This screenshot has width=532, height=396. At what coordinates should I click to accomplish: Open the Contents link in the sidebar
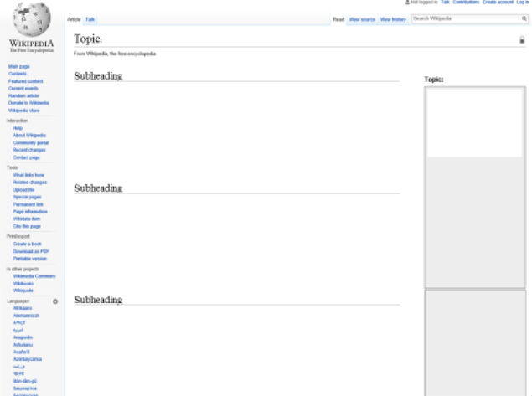[x=18, y=74]
